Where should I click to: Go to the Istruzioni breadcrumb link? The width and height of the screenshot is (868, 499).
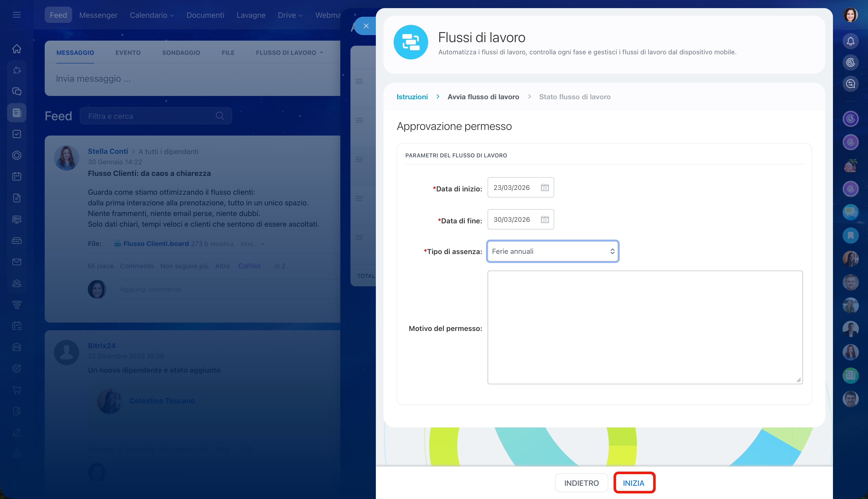pos(412,97)
